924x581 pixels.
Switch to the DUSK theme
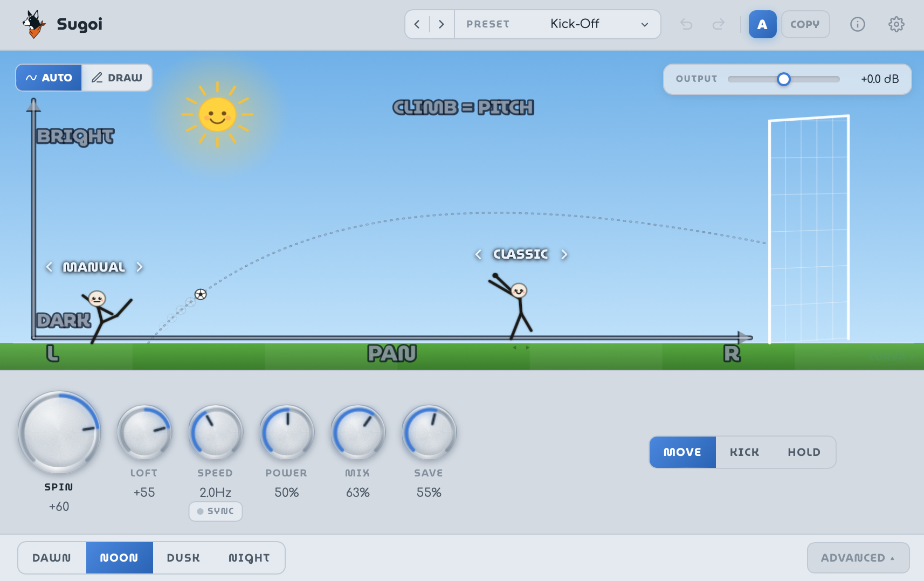[183, 558]
